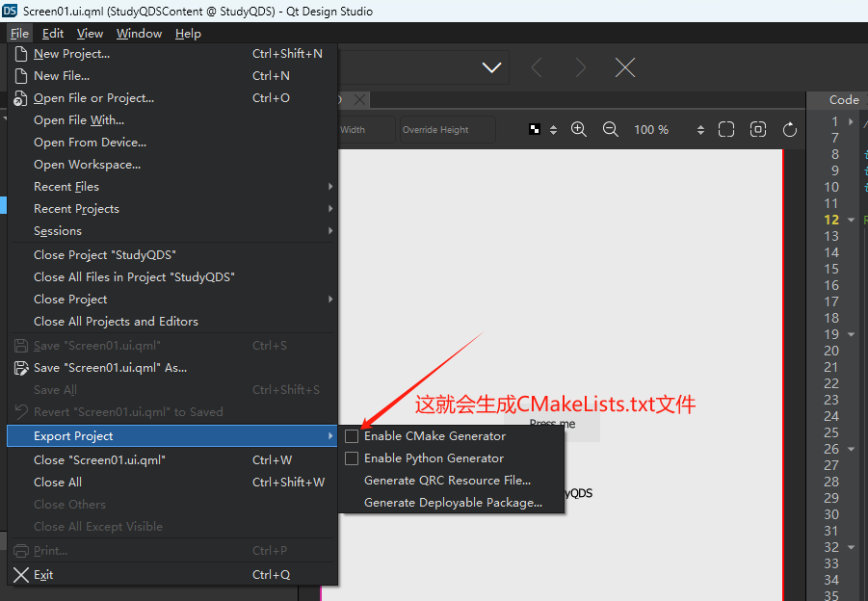Image resolution: width=868 pixels, height=601 pixels.
Task: Click the zoom in magnifier icon
Action: click(x=578, y=129)
